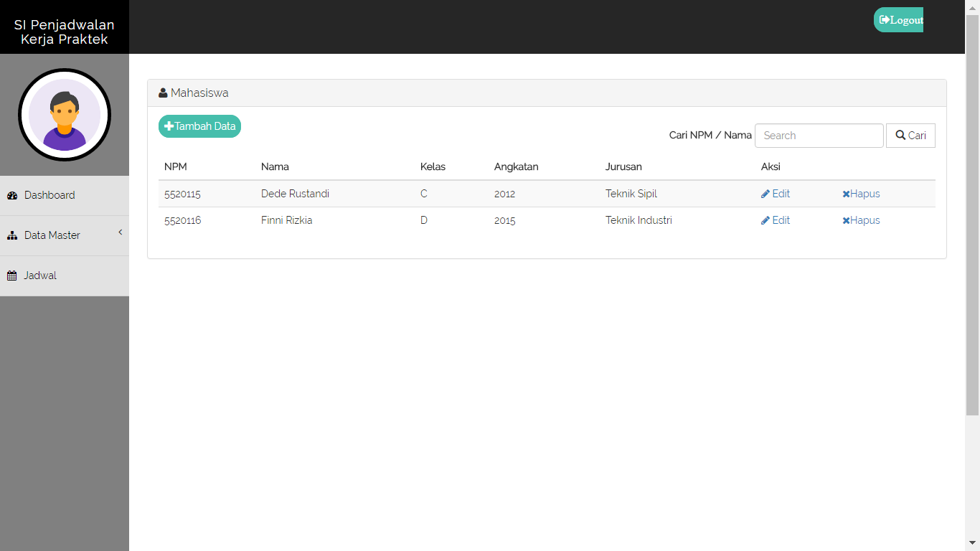Viewport: 980px width, 551px height.
Task: Click the page's vertical scrollbar thumb
Action: [972, 215]
